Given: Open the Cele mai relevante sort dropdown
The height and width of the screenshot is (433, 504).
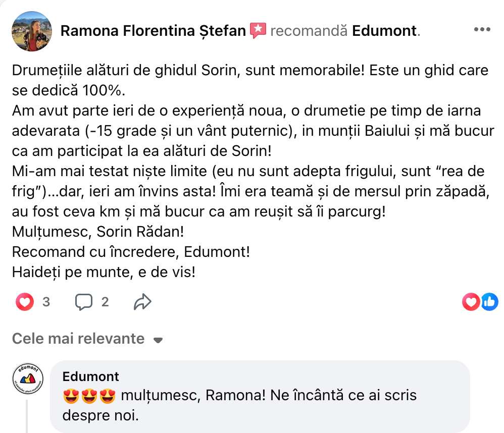Looking at the screenshot, I should (x=78, y=339).
